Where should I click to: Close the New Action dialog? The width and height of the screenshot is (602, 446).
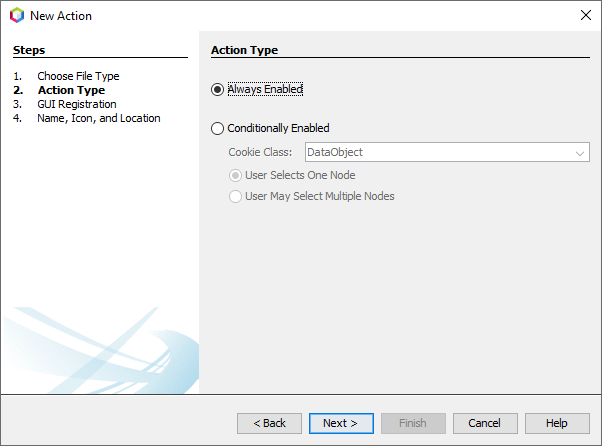coord(584,16)
